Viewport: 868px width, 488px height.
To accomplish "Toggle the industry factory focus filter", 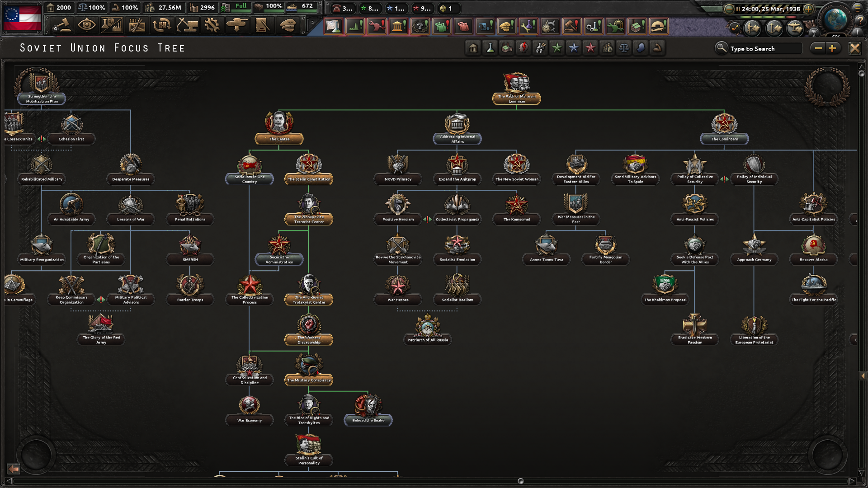I will [x=507, y=48].
